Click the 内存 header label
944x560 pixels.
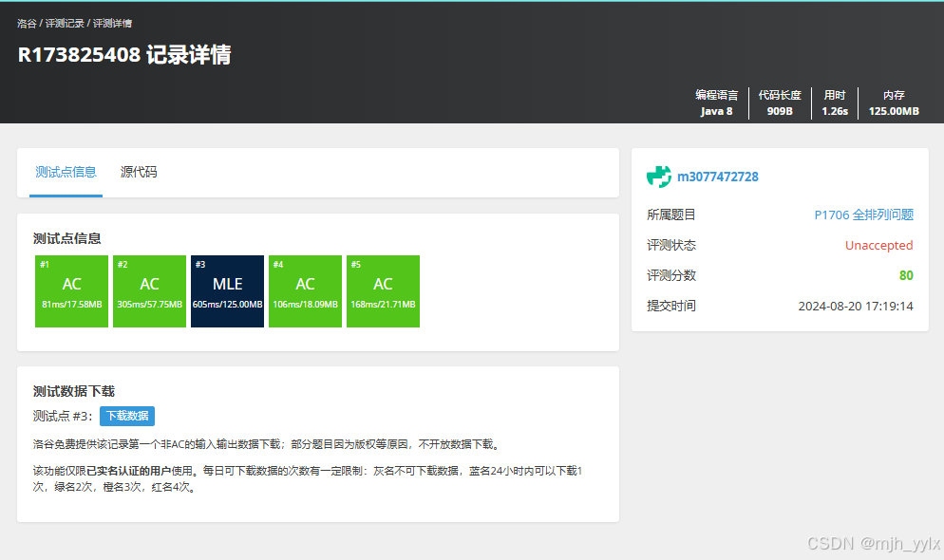894,95
